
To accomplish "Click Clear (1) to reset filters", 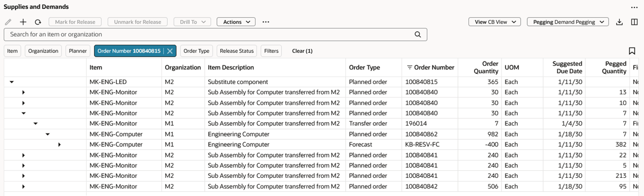I will click(302, 51).
